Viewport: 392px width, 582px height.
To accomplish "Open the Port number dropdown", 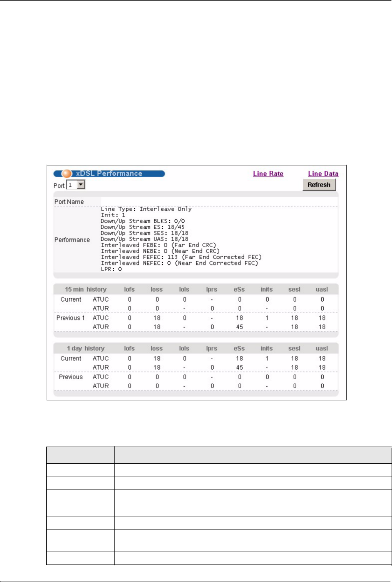I will click(x=76, y=185).
